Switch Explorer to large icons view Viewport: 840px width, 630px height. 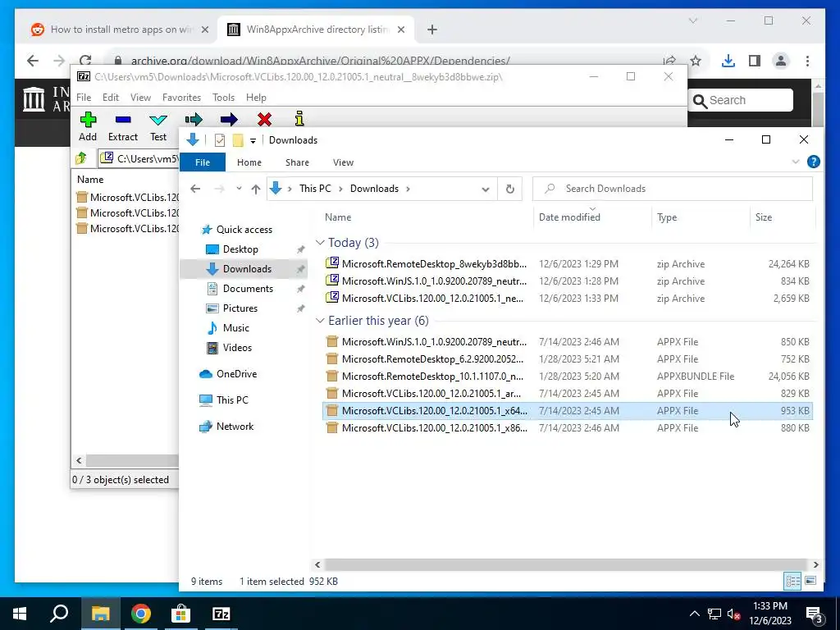(810, 581)
